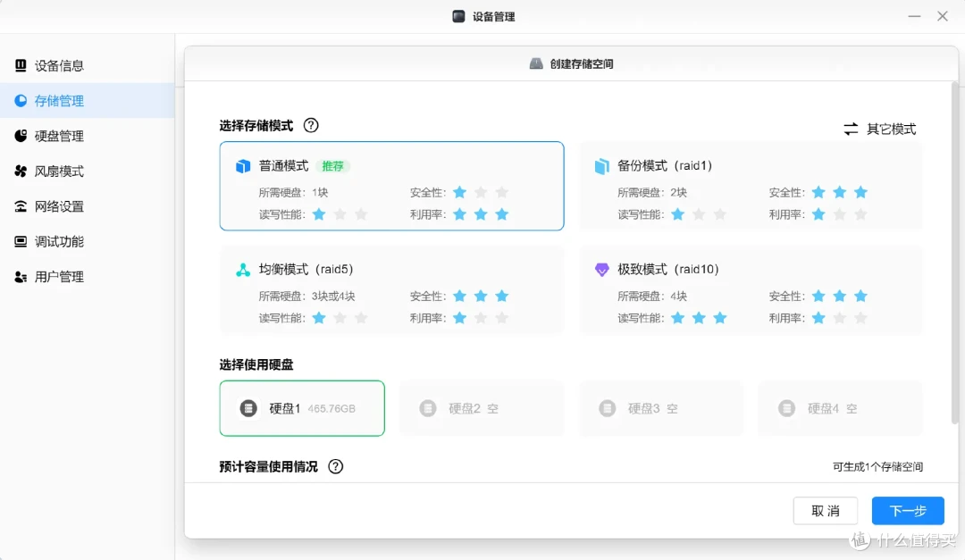Screen dimensions: 965x560
Task: Click 所需硬盘: 3块或4块 text
Action: point(306,296)
